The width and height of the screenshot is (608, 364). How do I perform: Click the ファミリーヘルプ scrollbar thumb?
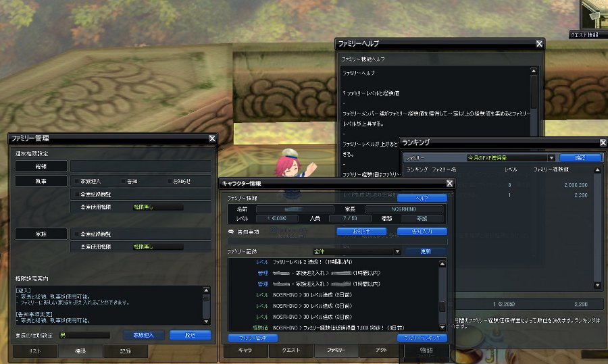point(534,91)
